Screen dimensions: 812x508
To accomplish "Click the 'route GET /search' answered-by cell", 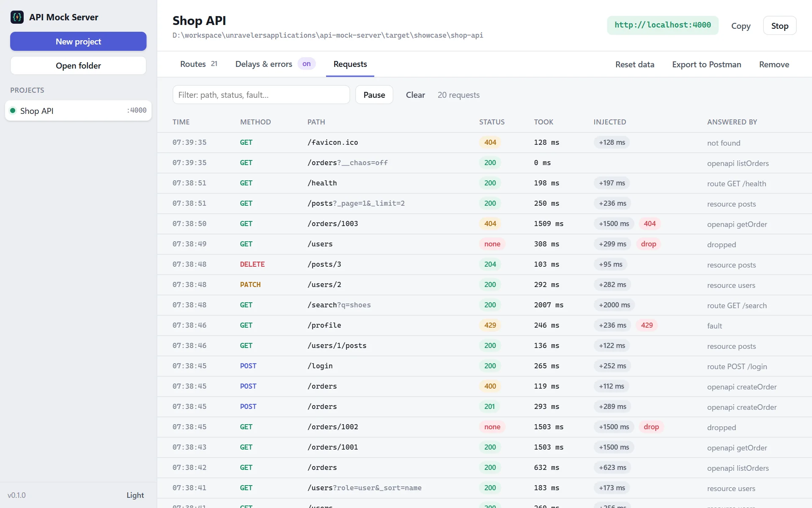I will coord(737,306).
